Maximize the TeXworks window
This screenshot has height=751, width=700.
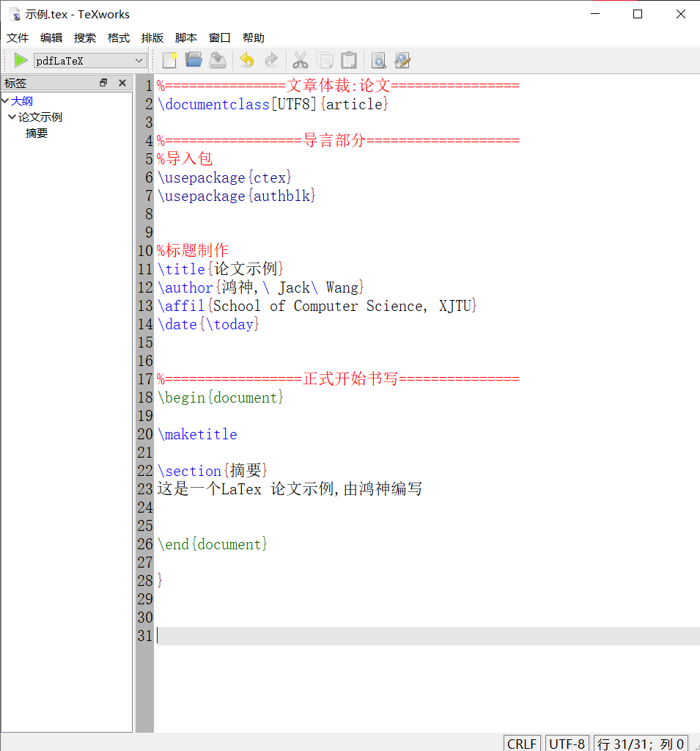(x=638, y=14)
